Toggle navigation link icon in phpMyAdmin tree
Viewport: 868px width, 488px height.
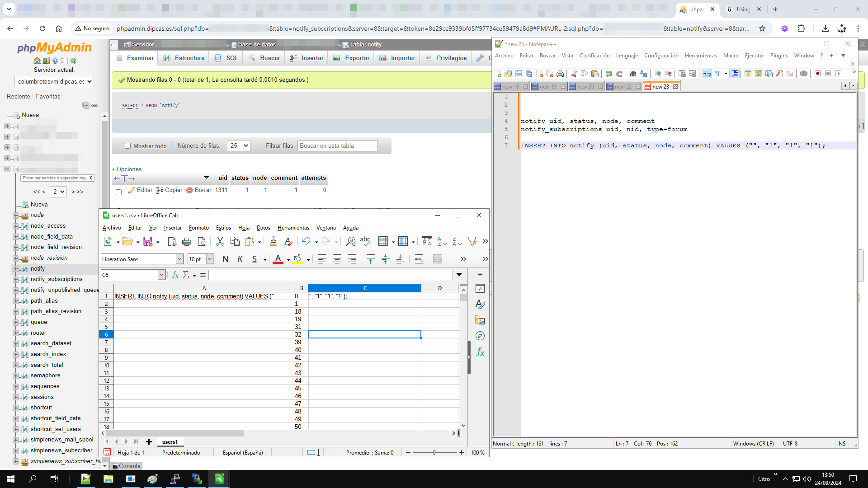(94, 105)
